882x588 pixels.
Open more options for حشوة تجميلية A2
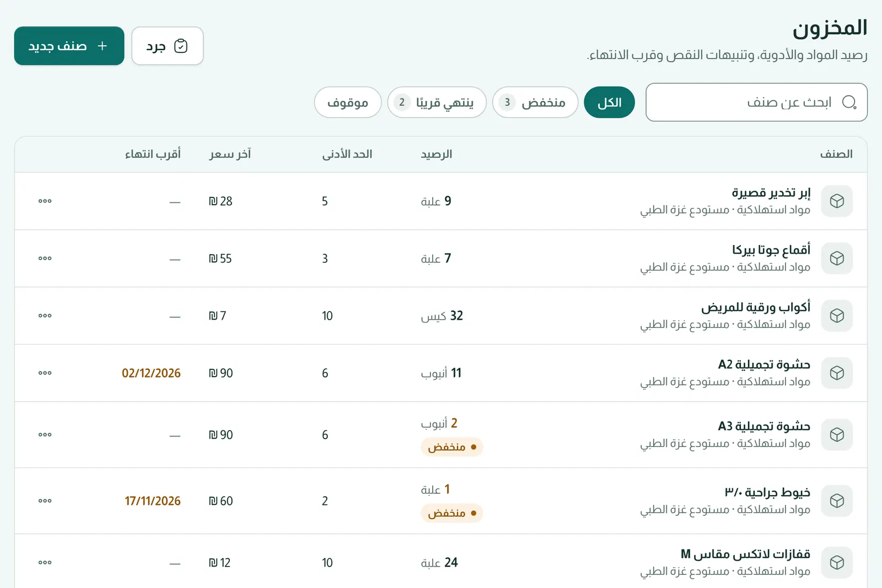[45, 373]
